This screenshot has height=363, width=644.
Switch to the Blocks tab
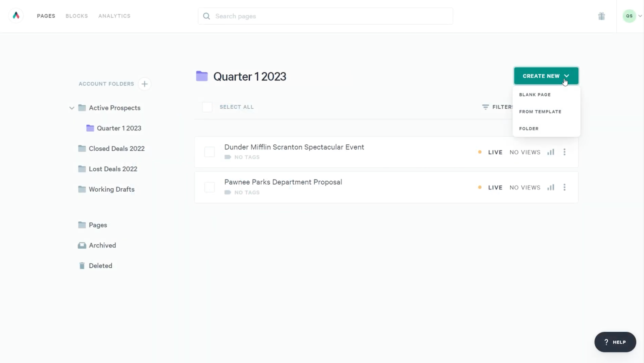click(77, 16)
